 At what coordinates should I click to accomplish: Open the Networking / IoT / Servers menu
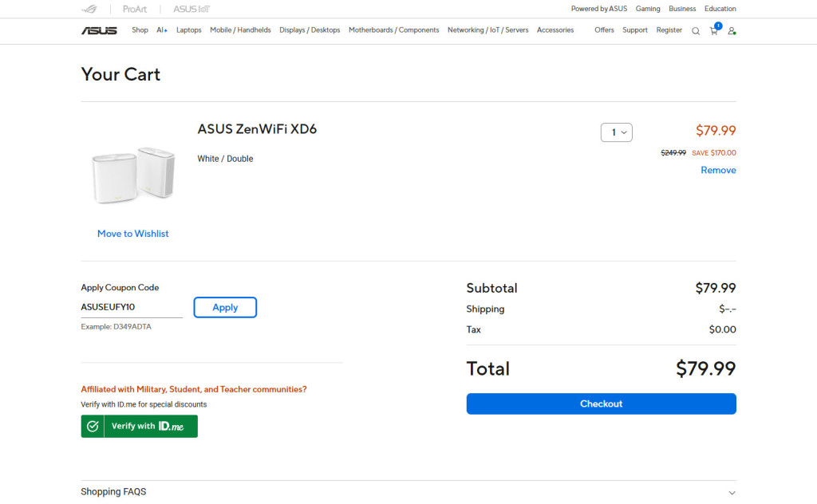487,30
